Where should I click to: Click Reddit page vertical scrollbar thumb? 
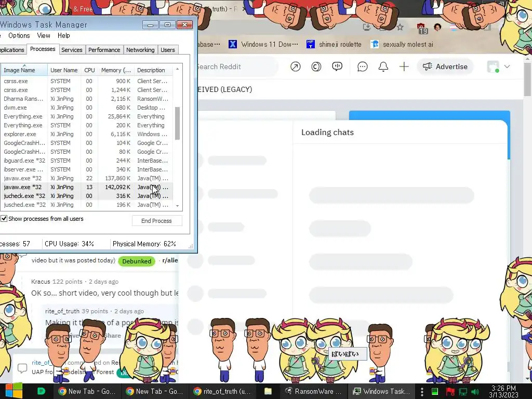point(528,79)
